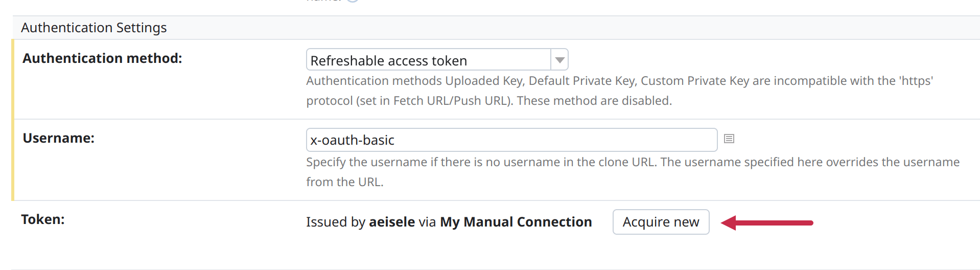The image size is (980, 270).
Task: Open the parameter picker icon beside Username
Action: pos(729,139)
